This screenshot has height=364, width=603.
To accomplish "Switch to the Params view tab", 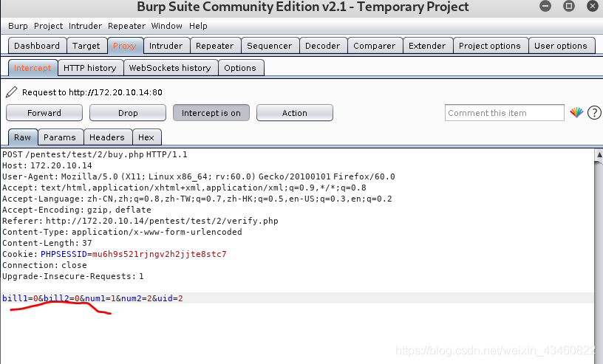I will pyautogui.click(x=60, y=137).
